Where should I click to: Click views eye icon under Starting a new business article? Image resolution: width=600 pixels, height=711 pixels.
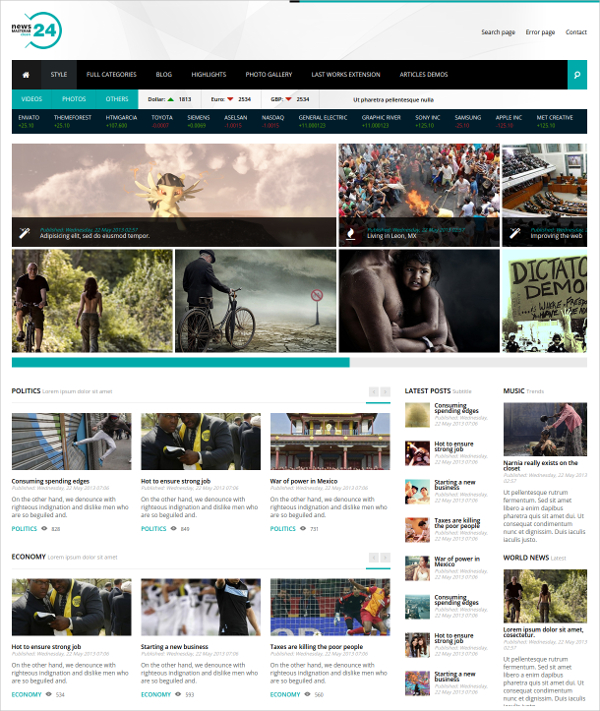(x=178, y=694)
